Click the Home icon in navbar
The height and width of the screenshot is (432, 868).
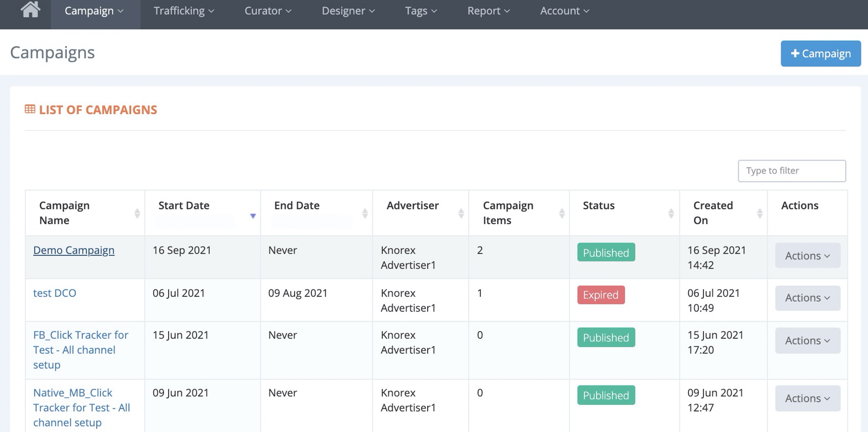point(30,9)
